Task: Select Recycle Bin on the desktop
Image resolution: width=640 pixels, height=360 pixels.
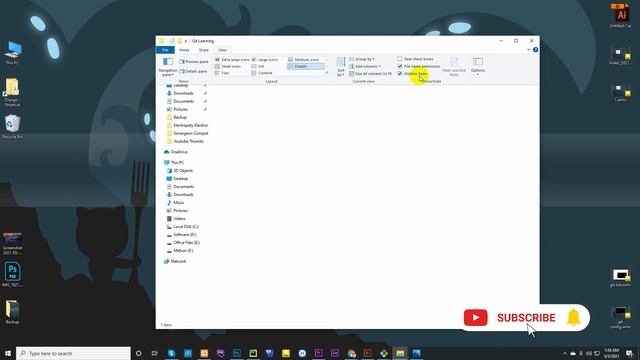Action: [12, 127]
